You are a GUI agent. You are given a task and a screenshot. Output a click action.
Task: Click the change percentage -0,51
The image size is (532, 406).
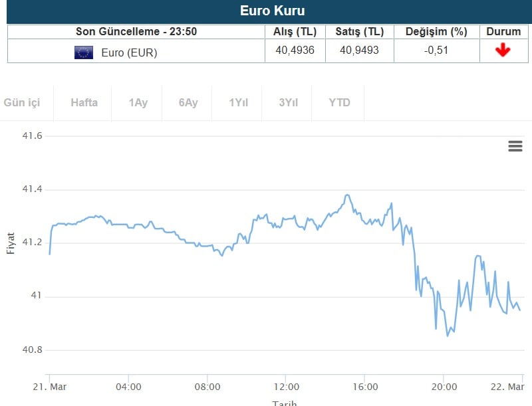[436, 51]
